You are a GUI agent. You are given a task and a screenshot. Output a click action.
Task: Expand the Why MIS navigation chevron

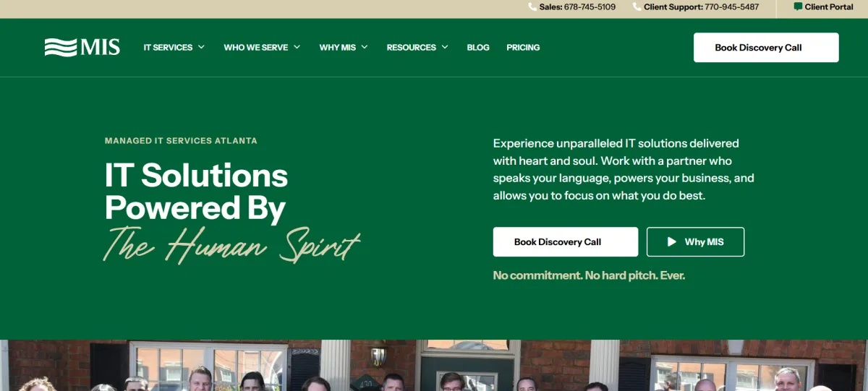(x=365, y=47)
